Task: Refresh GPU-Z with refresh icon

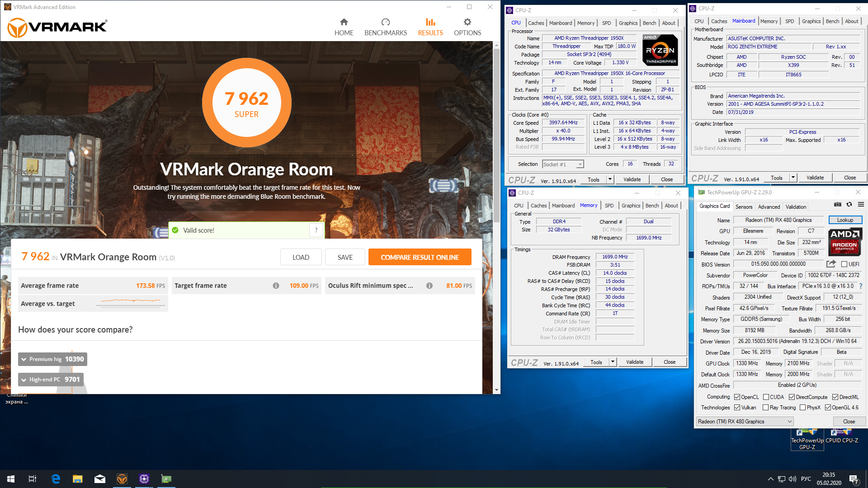Action: (849, 205)
